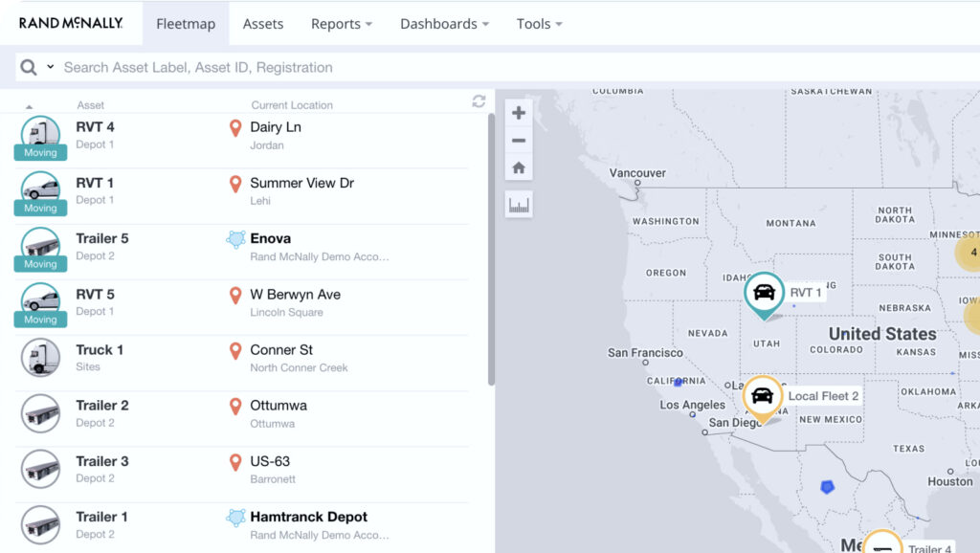
Task: Click the RVT 1 car marker on map
Action: [764, 292]
